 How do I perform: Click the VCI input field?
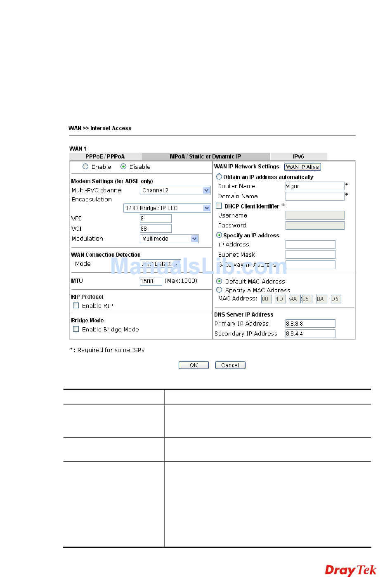click(x=156, y=229)
